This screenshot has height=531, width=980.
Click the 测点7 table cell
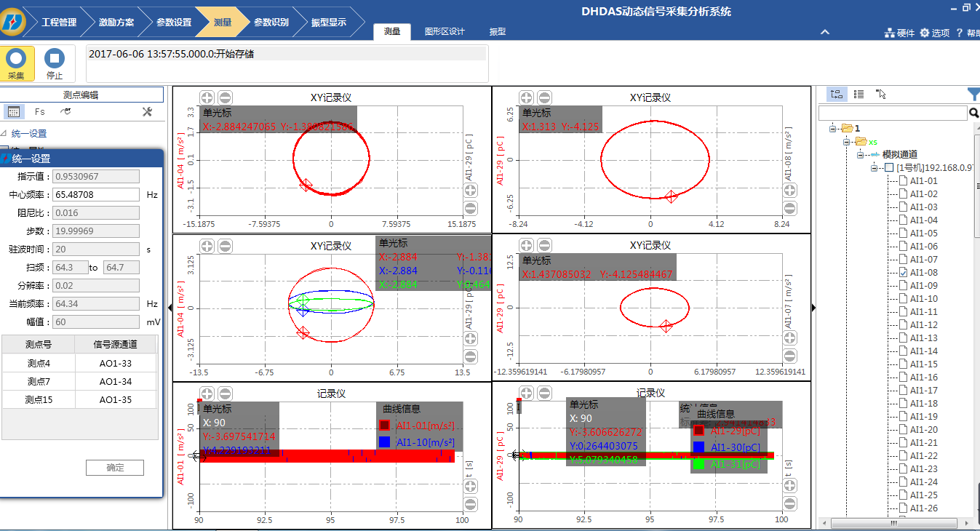39,381
